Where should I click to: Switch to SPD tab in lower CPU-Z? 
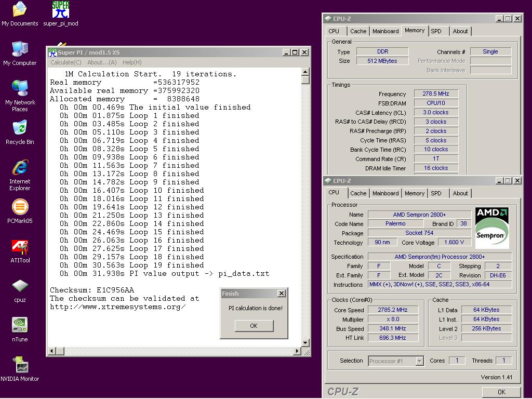[x=436, y=193]
